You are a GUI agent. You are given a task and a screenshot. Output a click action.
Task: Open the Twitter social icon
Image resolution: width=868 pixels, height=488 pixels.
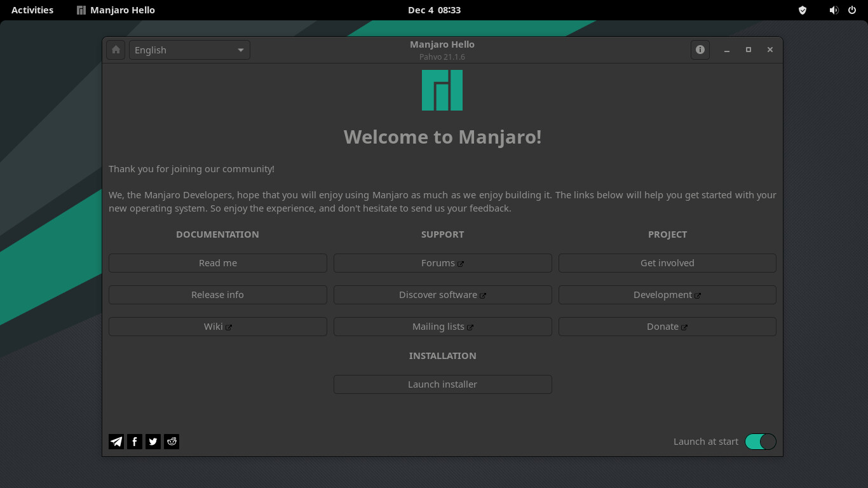(153, 442)
